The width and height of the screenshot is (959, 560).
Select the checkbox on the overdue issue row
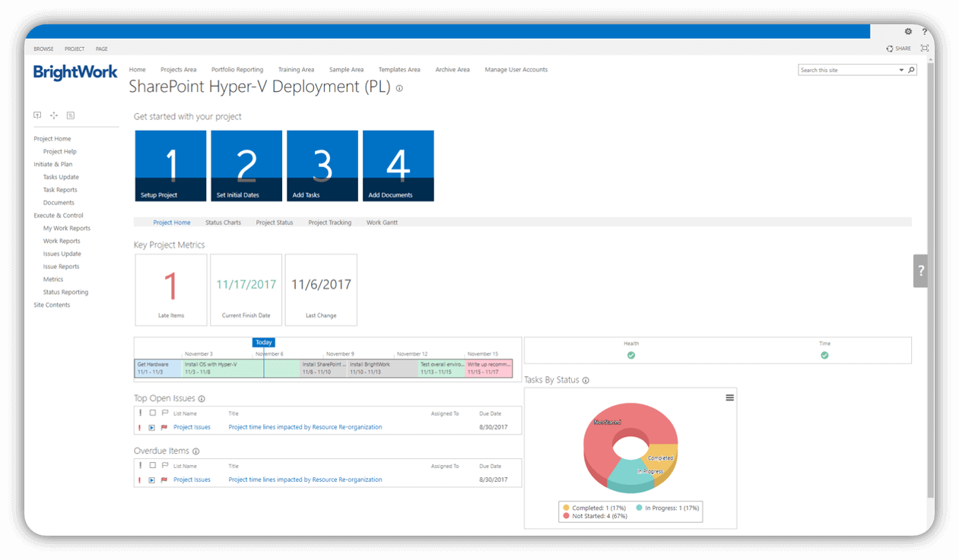tap(150, 479)
